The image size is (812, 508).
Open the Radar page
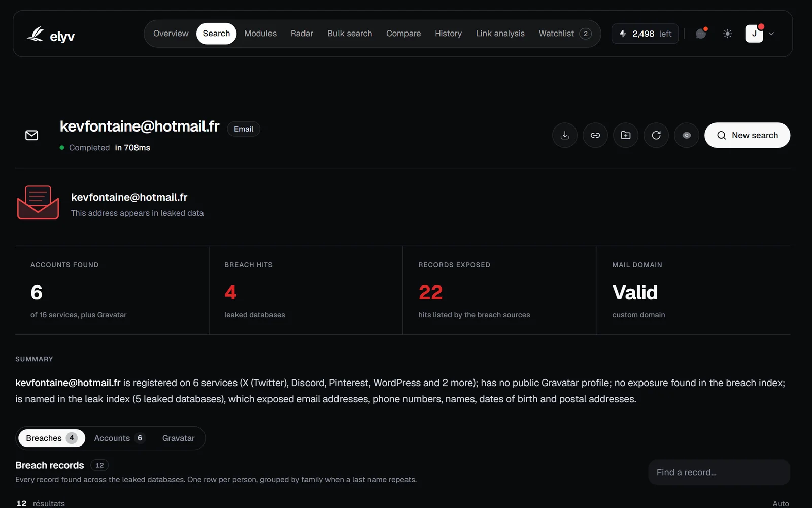301,34
